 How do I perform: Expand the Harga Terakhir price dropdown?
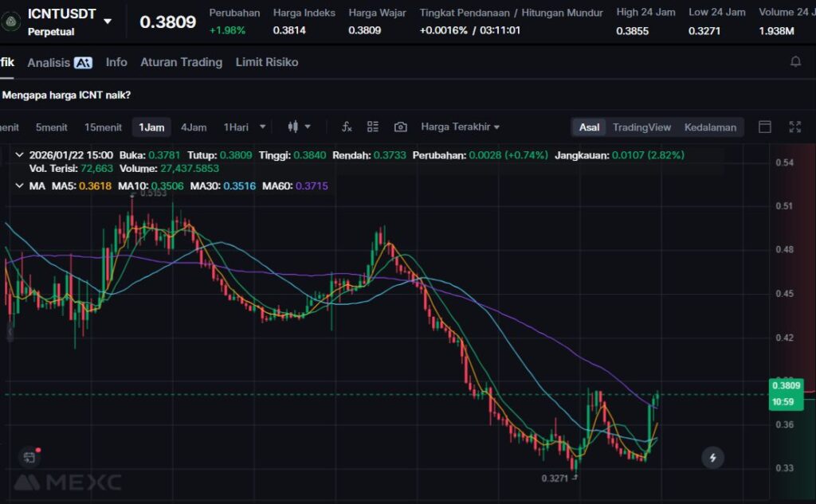point(461,127)
